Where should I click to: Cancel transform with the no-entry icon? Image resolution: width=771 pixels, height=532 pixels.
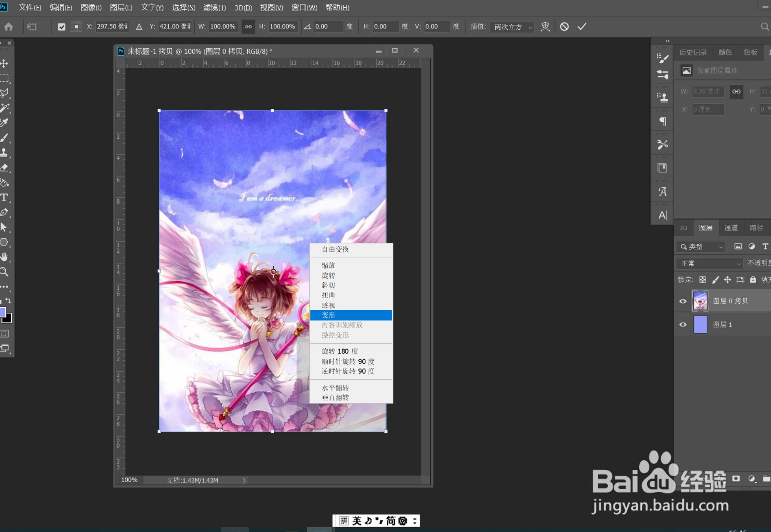pyautogui.click(x=564, y=26)
